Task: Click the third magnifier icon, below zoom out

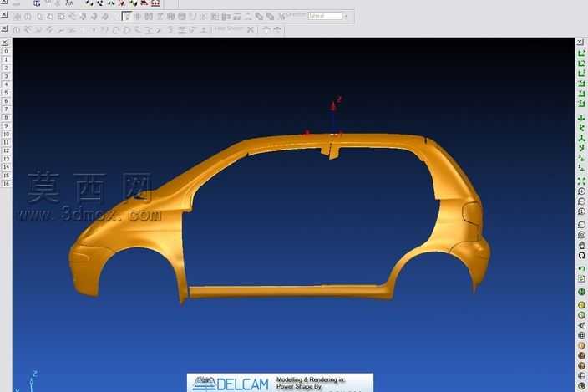Action: pyautogui.click(x=581, y=211)
